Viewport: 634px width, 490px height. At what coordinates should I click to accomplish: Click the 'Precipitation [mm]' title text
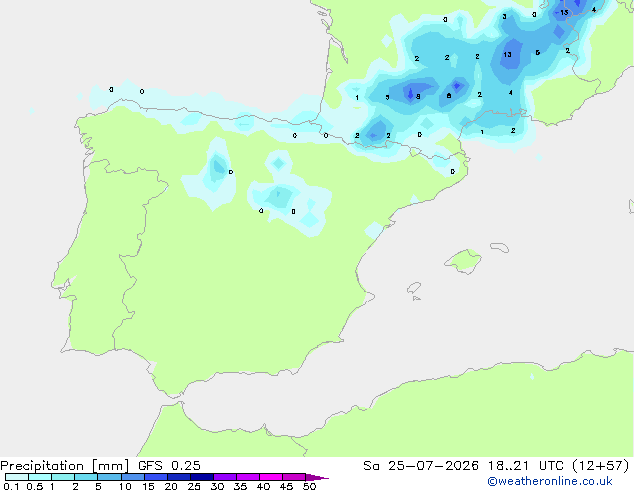click(65, 466)
